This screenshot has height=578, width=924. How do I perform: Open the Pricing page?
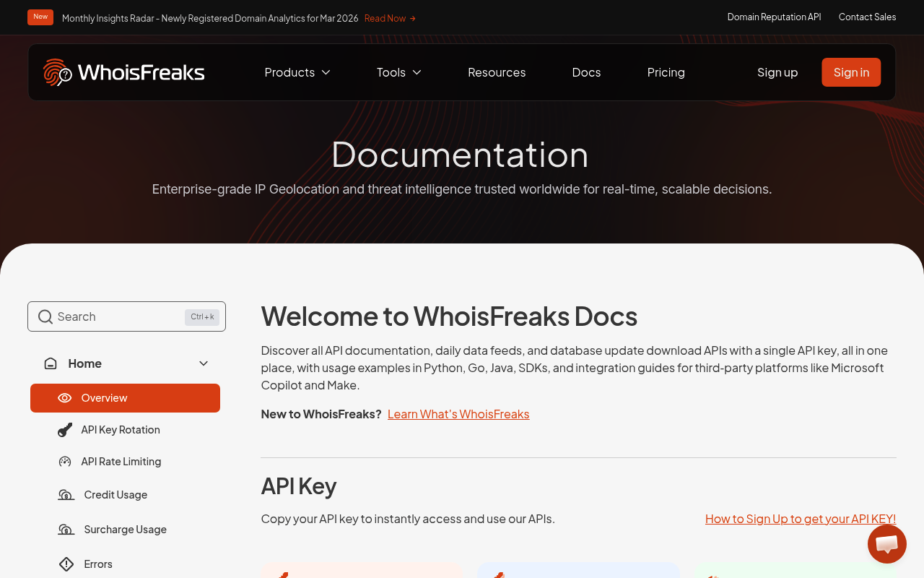point(666,72)
